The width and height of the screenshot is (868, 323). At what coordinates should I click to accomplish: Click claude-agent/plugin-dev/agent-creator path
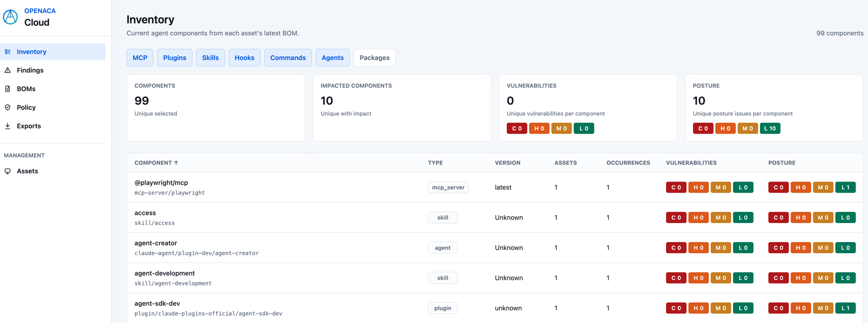pos(197,253)
